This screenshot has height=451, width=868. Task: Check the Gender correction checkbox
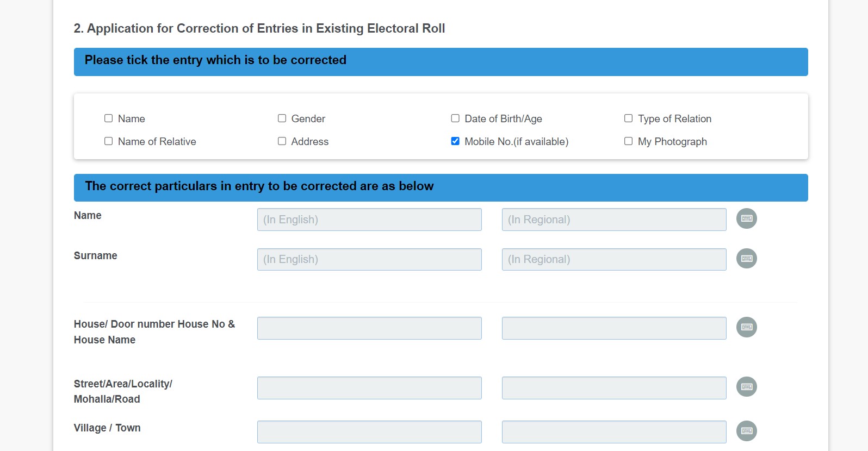(x=282, y=118)
